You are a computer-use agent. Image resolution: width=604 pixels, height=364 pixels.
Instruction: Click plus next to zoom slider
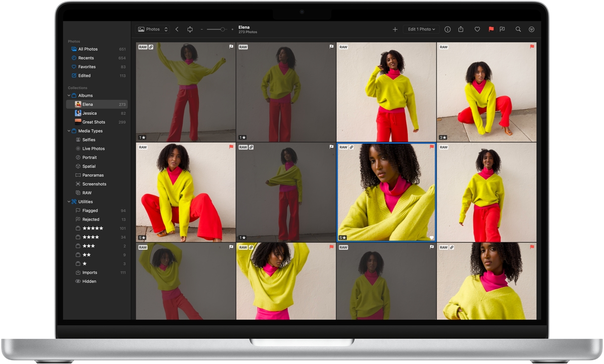(232, 29)
